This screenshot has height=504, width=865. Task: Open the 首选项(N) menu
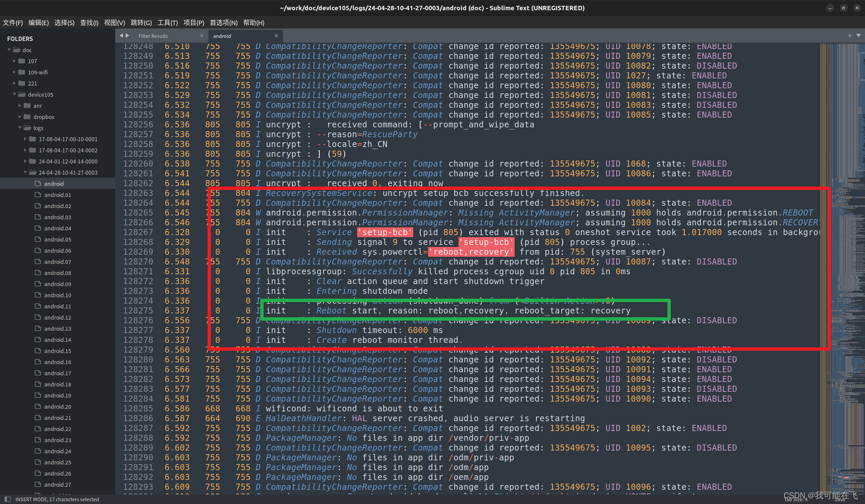coord(223,22)
